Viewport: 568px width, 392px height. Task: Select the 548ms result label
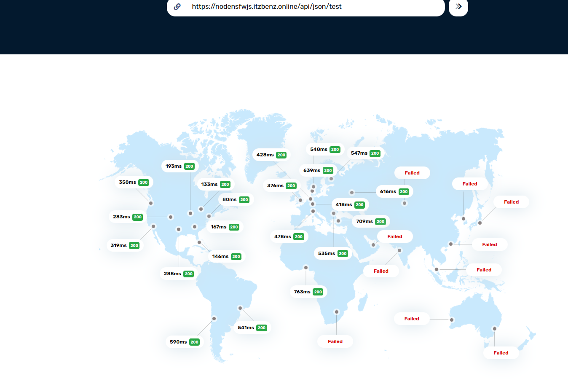pyautogui.click(x=325, y=149)
